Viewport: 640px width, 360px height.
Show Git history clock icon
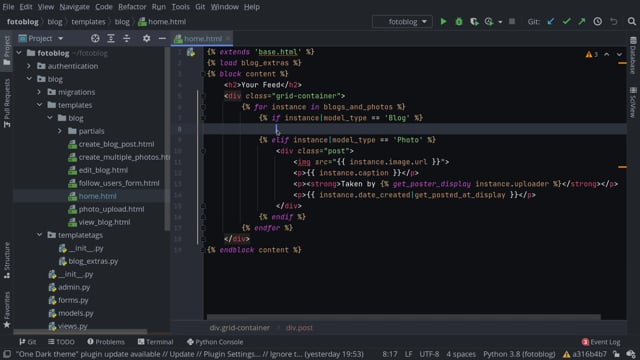pos(598,21)
